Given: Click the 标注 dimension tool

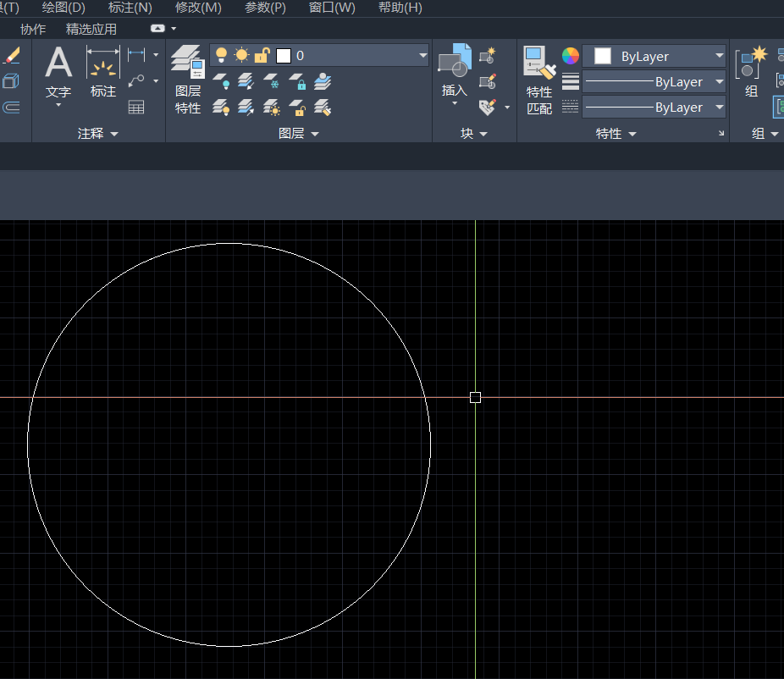Looking at the screenshot, I should tap(103, 72).
